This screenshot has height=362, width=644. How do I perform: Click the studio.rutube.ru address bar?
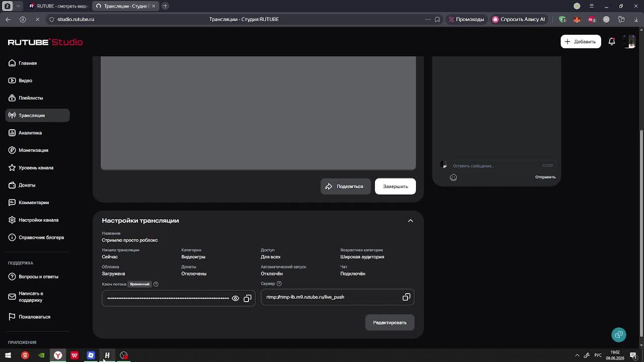(75, 19)
